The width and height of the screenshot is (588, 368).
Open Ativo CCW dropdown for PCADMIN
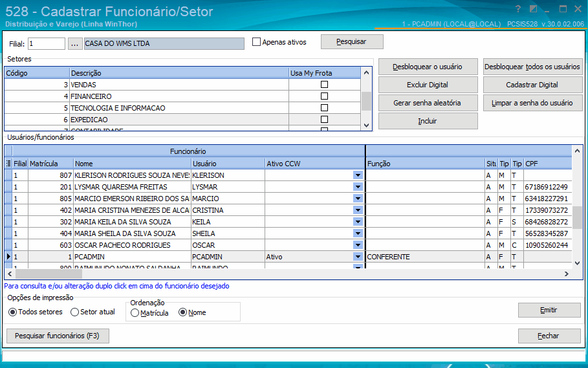(358, 257)
